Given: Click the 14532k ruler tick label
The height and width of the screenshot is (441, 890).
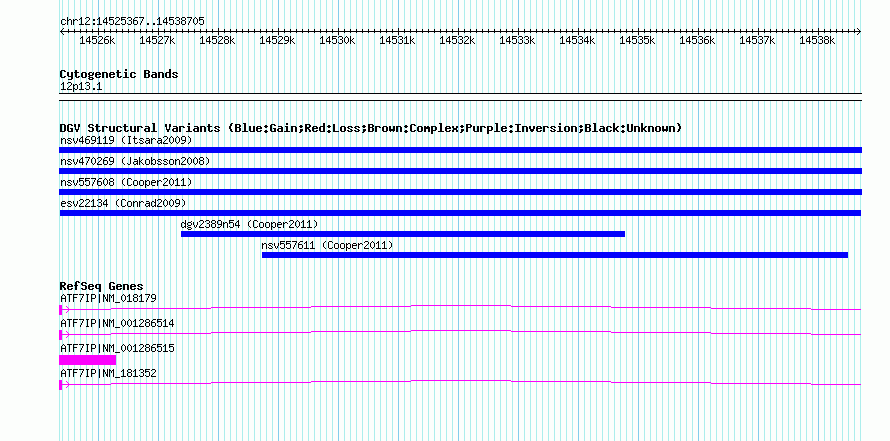Looking at the screenshot, I should 457,40.
